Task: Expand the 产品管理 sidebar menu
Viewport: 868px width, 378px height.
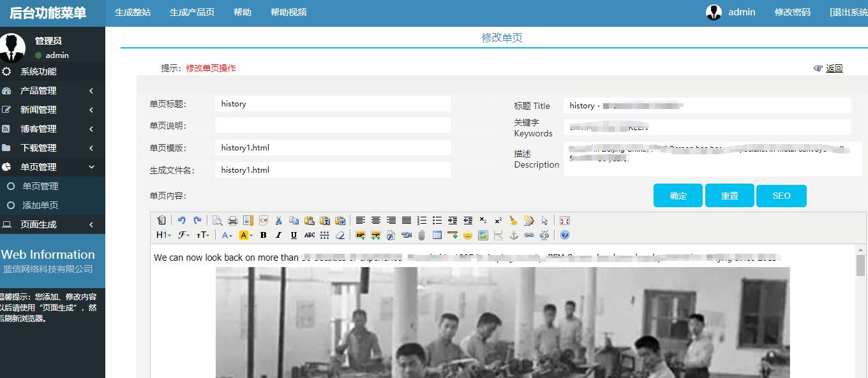Action: pos(52,91)
